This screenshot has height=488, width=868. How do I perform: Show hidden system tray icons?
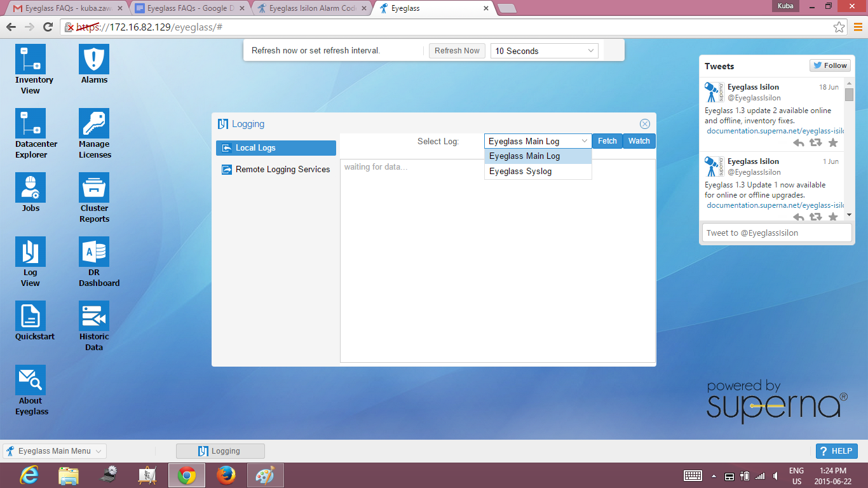(x=714, y=476)
